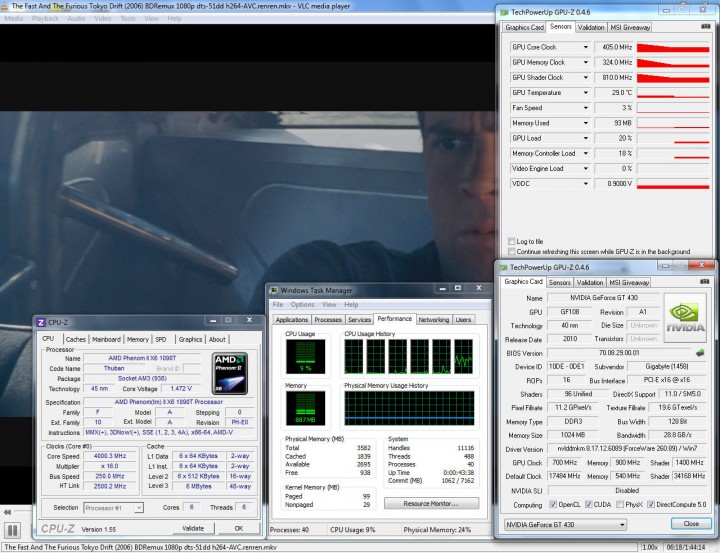Screen dimensions: 720x553
Task: Click the GPU Core Clock red sensor graph
Action: click(x=673, y=47)
